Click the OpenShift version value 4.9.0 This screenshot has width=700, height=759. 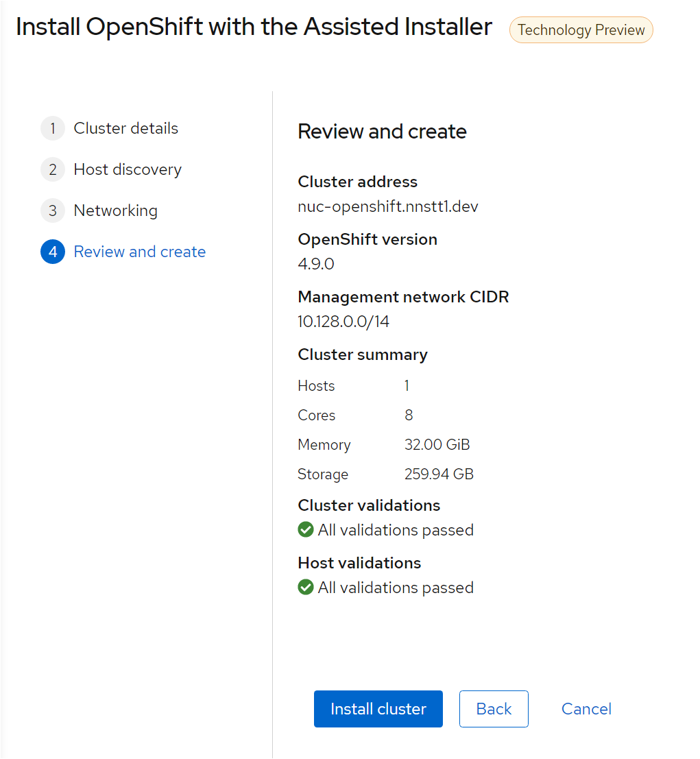(316, 264)
